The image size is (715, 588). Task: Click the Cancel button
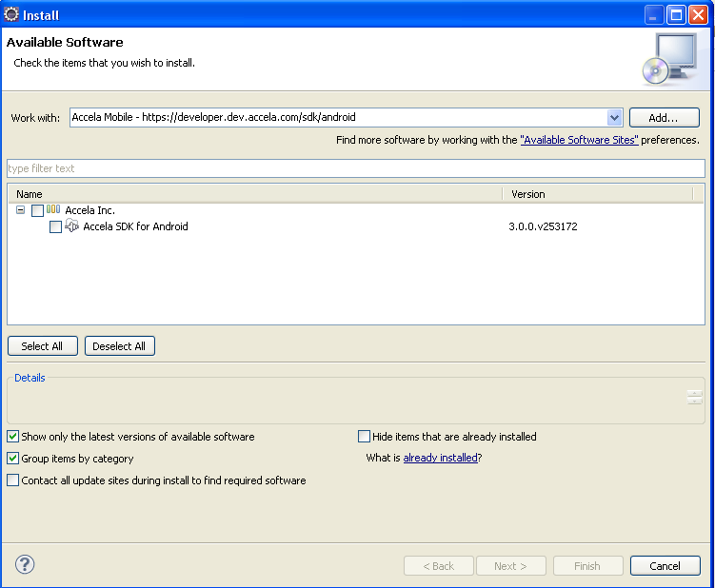click(x=665, y=566)
